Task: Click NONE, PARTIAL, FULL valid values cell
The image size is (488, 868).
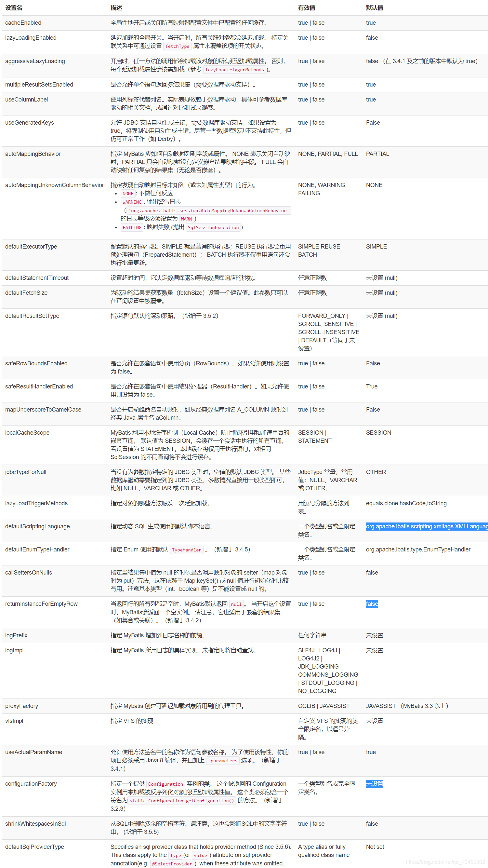Action: (x=328, y=154)
